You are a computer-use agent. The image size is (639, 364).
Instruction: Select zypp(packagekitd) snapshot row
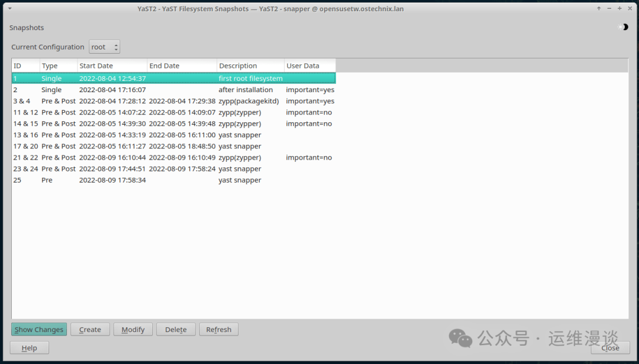(173, 101)
